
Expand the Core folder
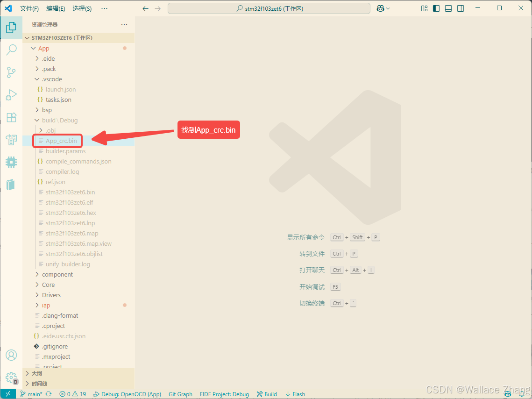[x=79, y=285]
